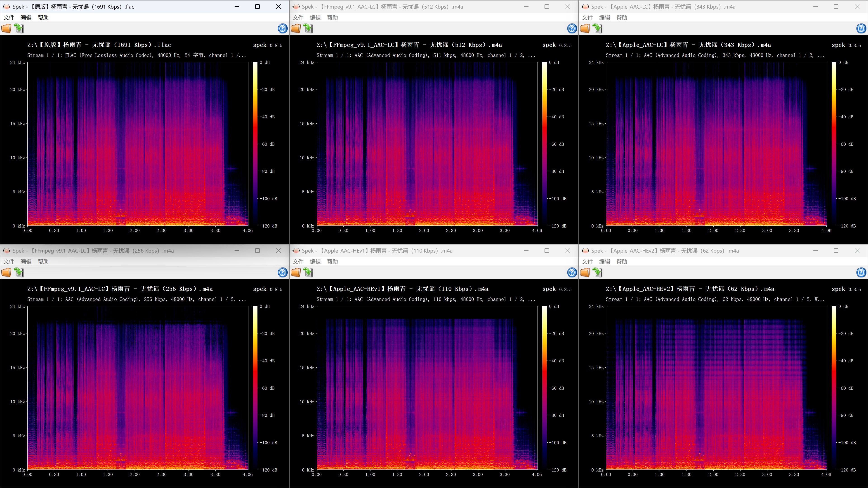Open 文件 menu in FFmpeg 256 Kbps window
This screenshot has height=488, width=868.
tap(9, 261)
